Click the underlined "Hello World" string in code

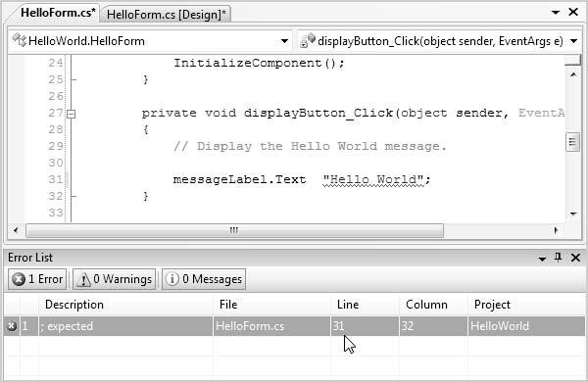coord(372,179)
